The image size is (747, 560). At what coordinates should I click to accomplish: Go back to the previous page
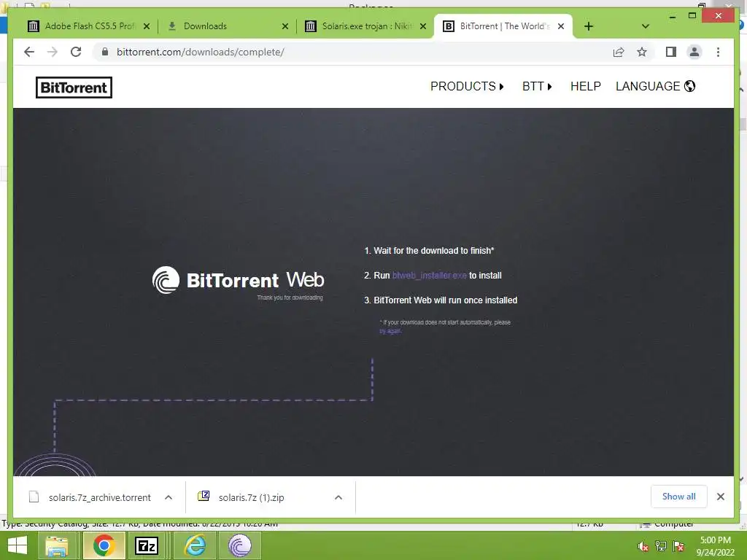point(29,52)
